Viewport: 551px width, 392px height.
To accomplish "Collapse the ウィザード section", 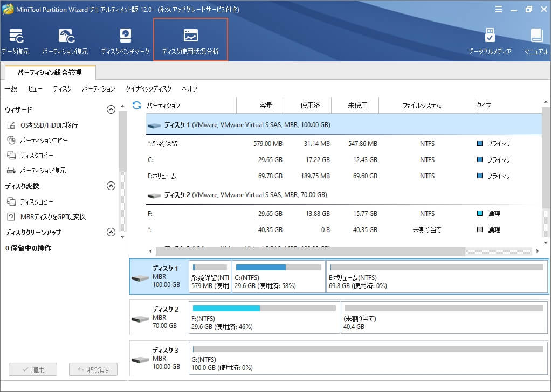I will [111, 109].
